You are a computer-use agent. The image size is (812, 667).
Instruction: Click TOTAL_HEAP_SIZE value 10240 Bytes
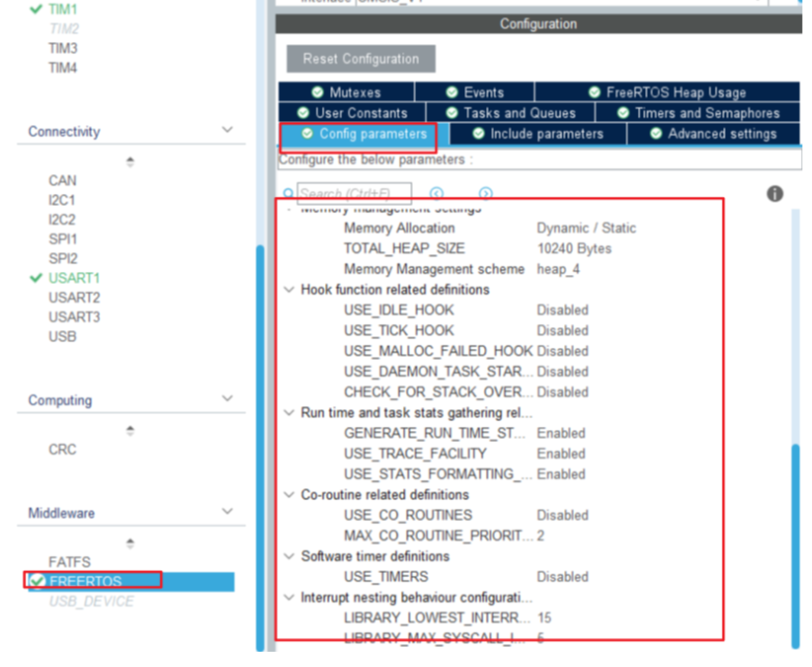pyautogui.click(x=574, y=249)
